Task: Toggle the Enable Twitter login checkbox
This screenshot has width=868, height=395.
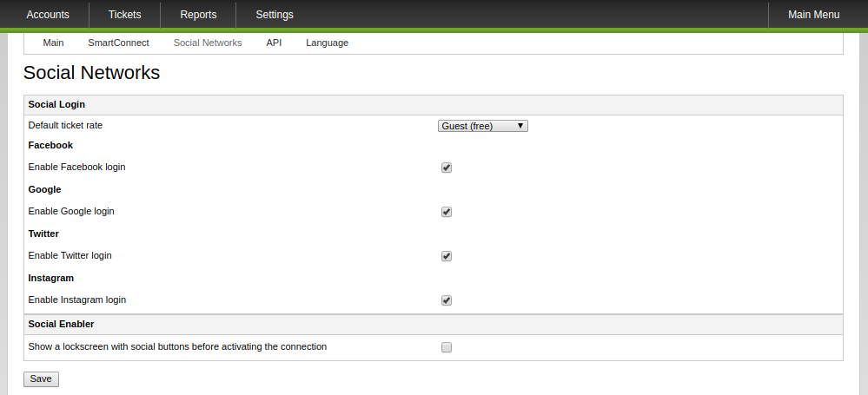Action: click(x=447, y=256)
